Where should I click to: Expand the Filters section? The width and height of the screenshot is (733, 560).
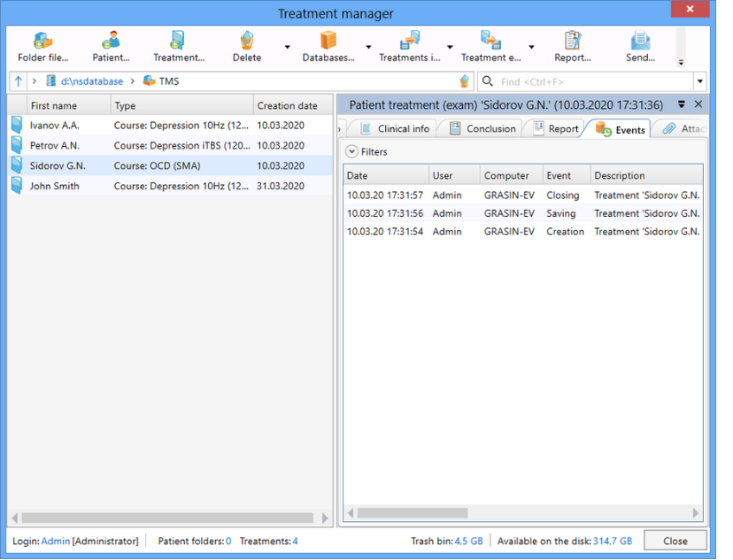(x=351, y=152)
